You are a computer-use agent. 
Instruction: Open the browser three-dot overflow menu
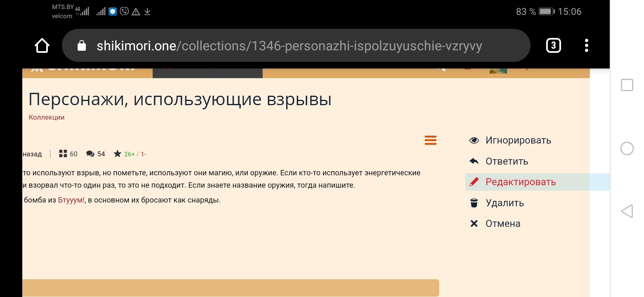click(586, 45)
